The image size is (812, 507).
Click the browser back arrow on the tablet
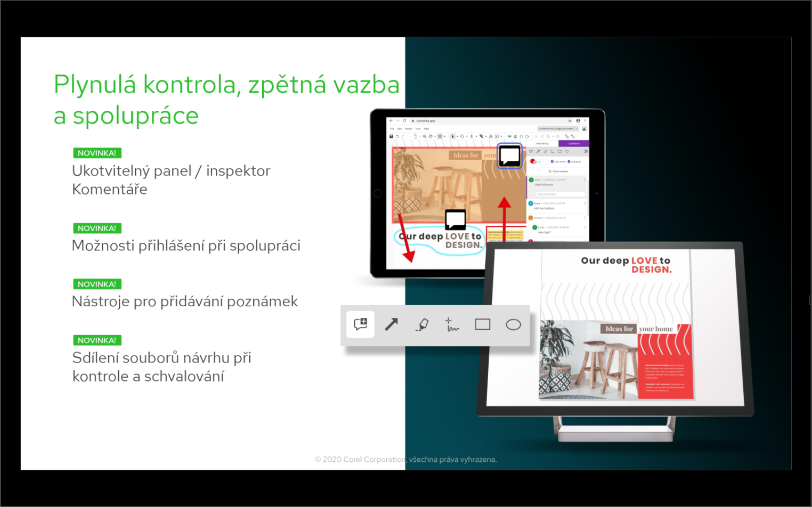391,121
